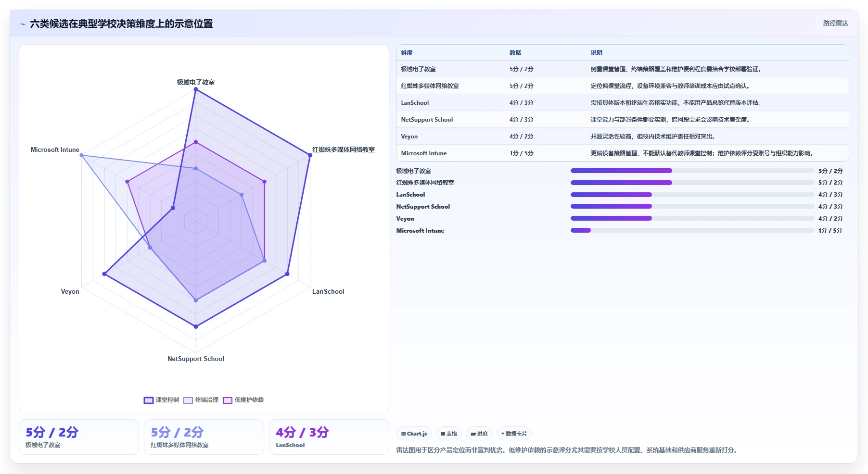Screen dimensions: 868x474
Task: Click the 极域电子教室 progress bar
Action: (x=692, y=171)
